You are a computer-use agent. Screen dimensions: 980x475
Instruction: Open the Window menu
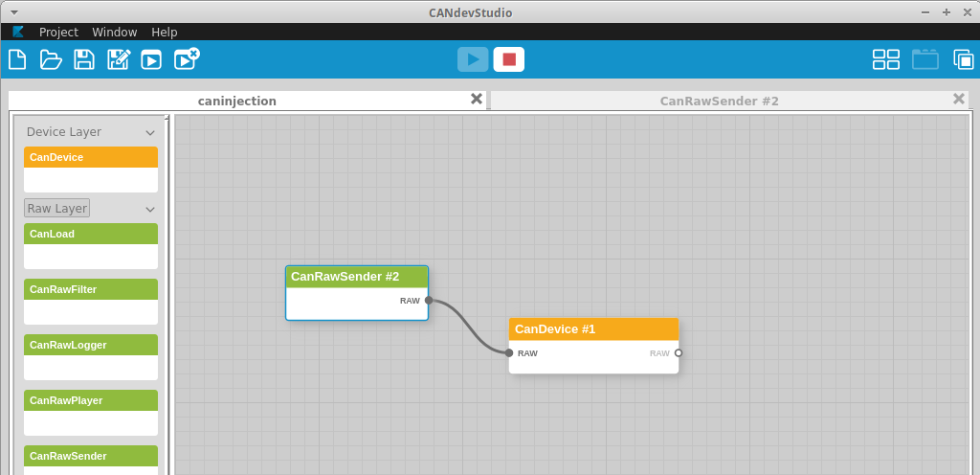tap(115, 32)
